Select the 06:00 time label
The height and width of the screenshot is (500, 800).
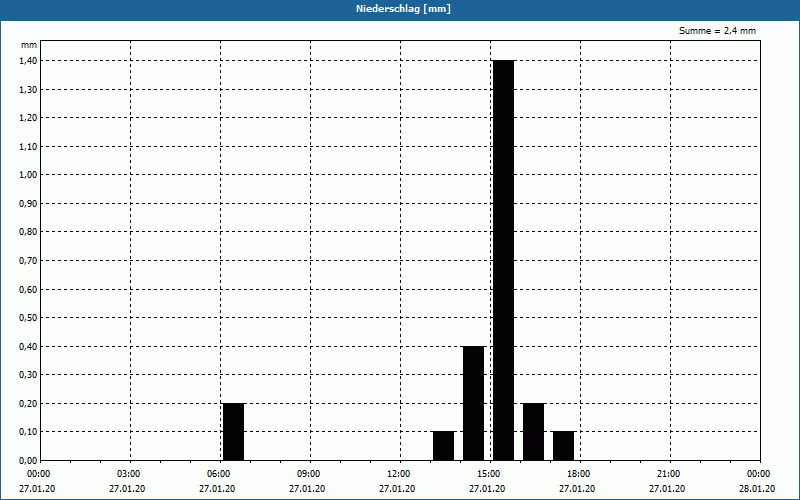click(219, 474)
